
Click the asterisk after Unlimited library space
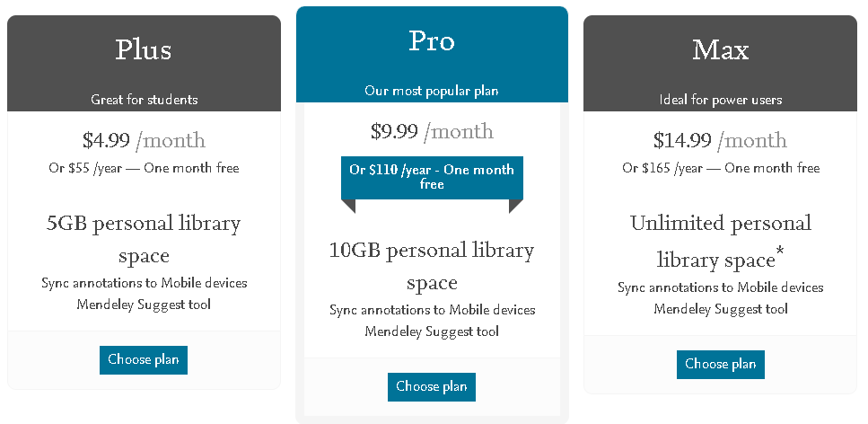coord(780,255)
